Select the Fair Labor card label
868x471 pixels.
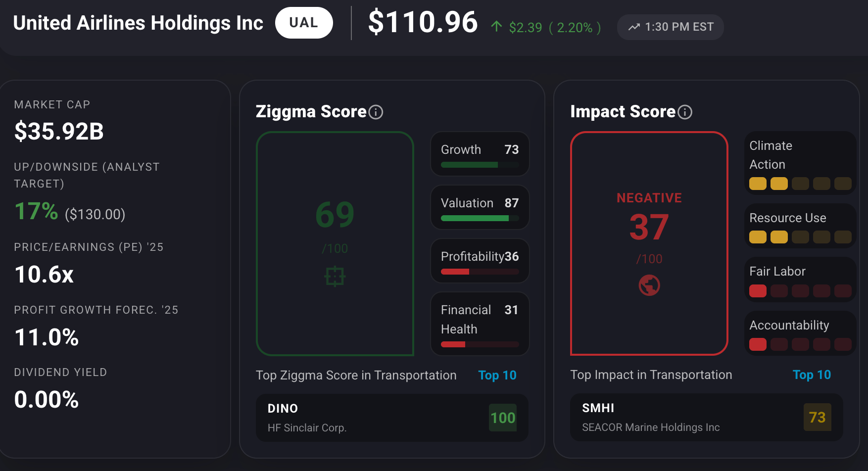click(777, 271)
